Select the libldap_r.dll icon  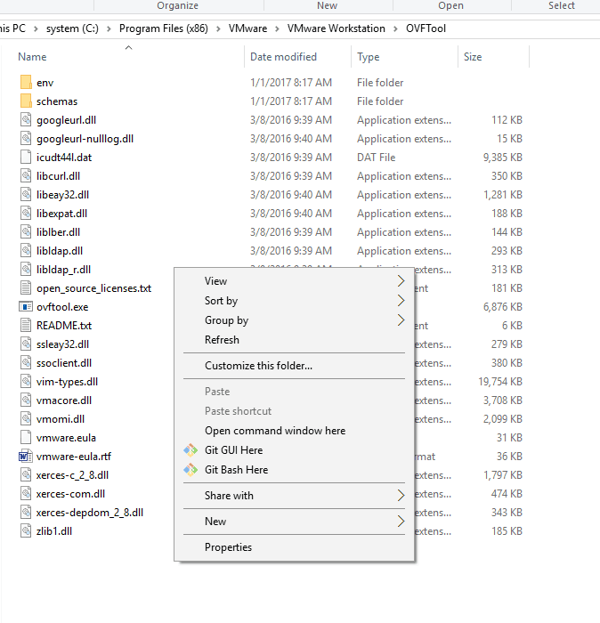pos(25,269)
